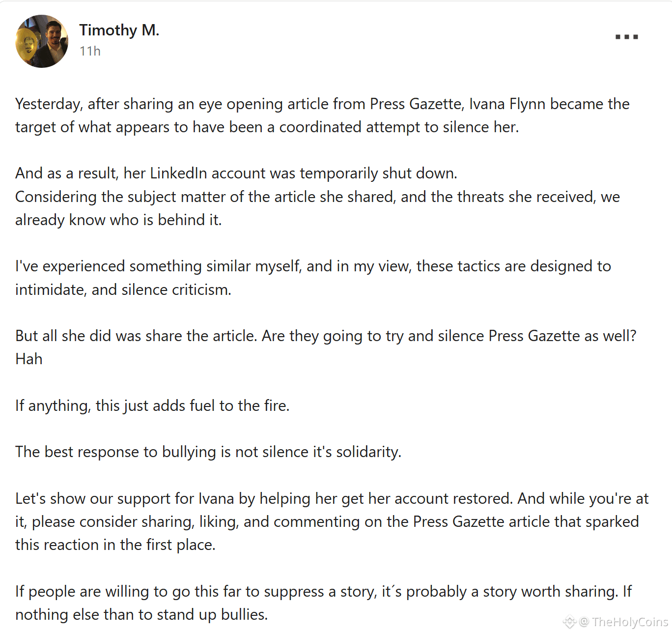Image resolution: width=672 pixels, height=634 pixels.
Task: Click the word "Hah" on its own line
Action: [29, 359]
